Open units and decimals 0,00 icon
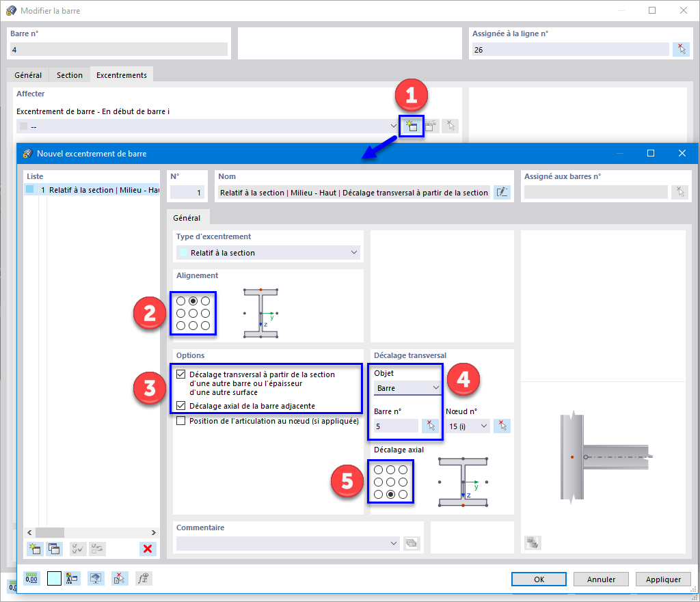This screenshot has width=700, height=602. coord(31,578)
